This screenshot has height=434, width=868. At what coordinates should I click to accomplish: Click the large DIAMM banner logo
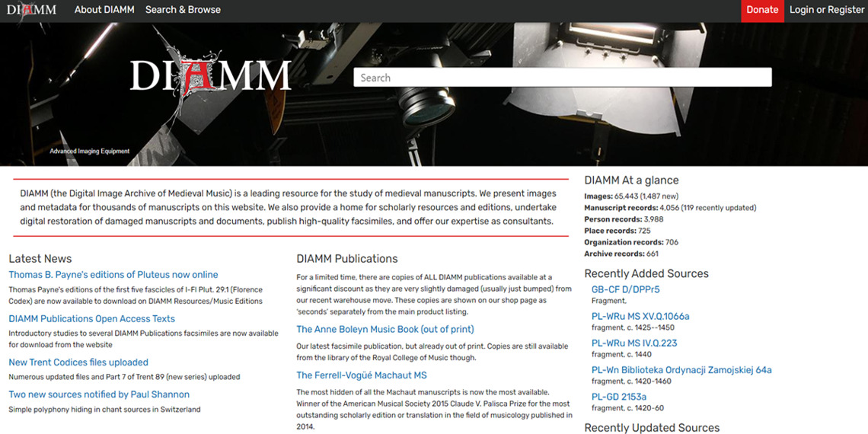tap(210, 74)
